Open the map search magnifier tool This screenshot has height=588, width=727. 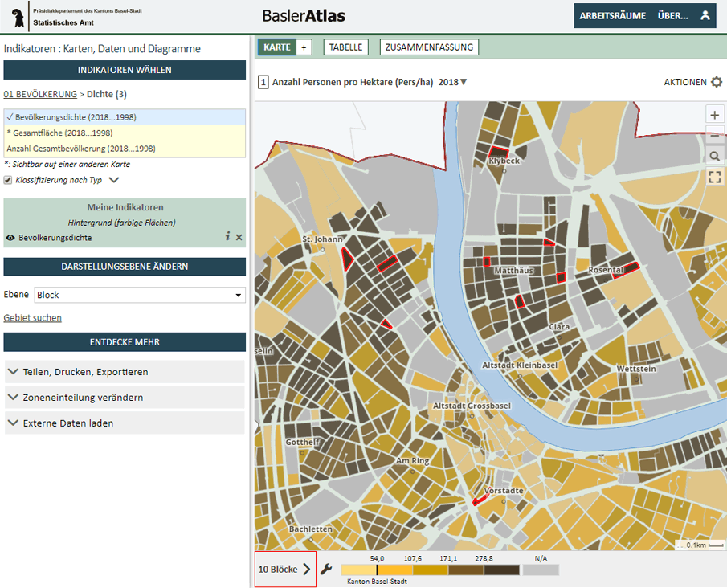(x=714, y=157)
